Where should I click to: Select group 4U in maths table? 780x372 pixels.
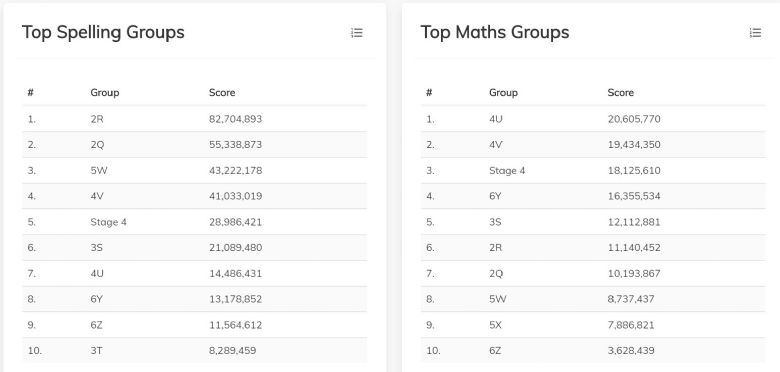(x=495, y=119)
